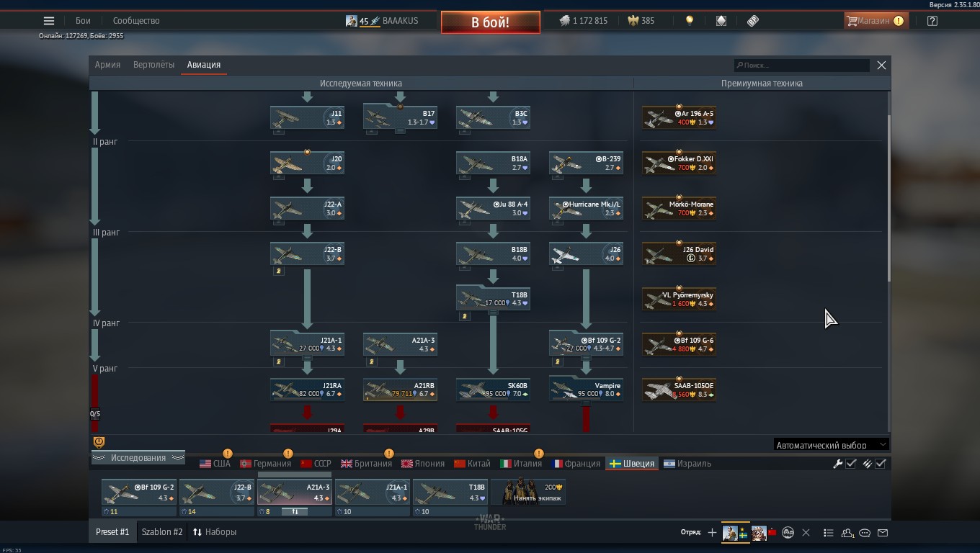Viewport: 980px width, 553px height.
Task: Select the J22-B in research tree
Action: tap(307, 253)
